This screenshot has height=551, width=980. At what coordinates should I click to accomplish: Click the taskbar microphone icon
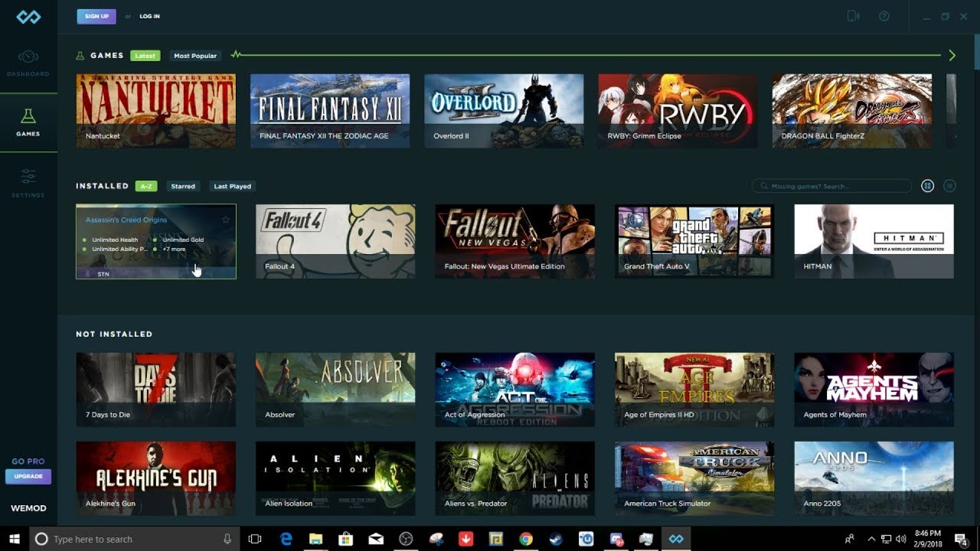[x=227, y=539]
